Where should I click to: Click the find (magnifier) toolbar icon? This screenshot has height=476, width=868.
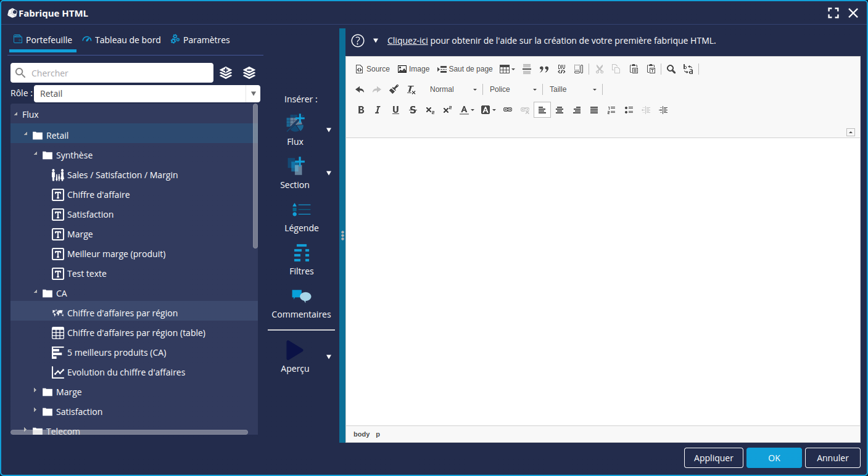(x=671, y=69)
